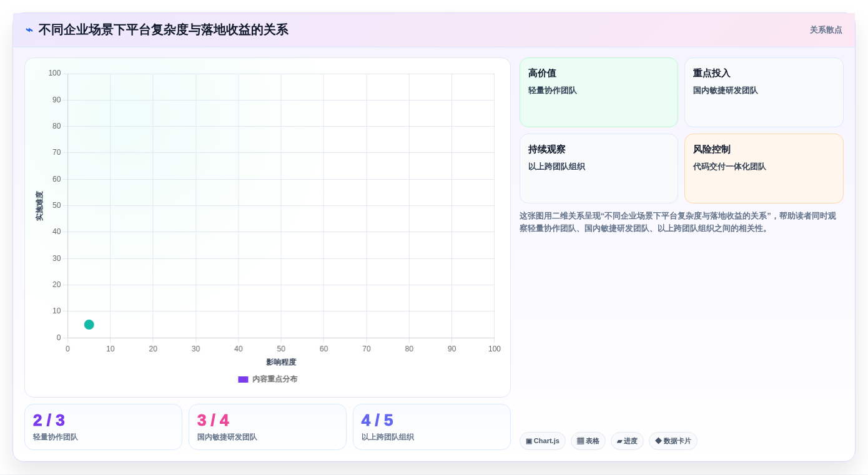Click the 表格 tag chip
Screen dimensions: 868x475
pos(588,441)
